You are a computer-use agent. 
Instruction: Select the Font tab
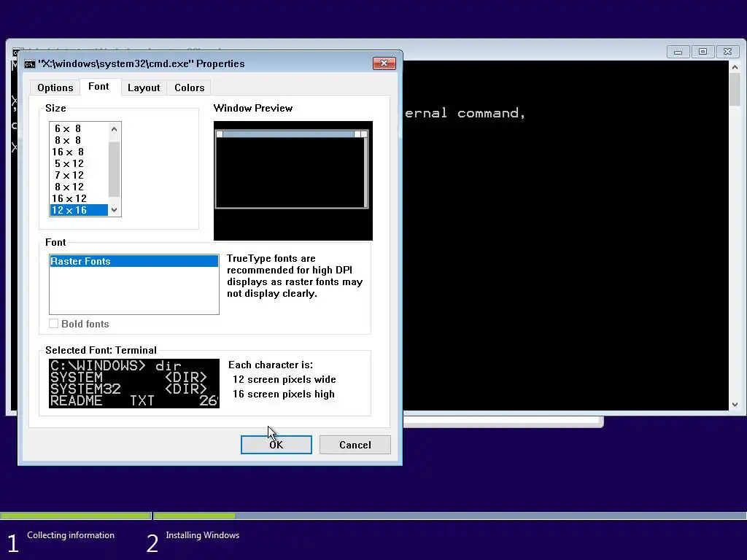[98, 87]
